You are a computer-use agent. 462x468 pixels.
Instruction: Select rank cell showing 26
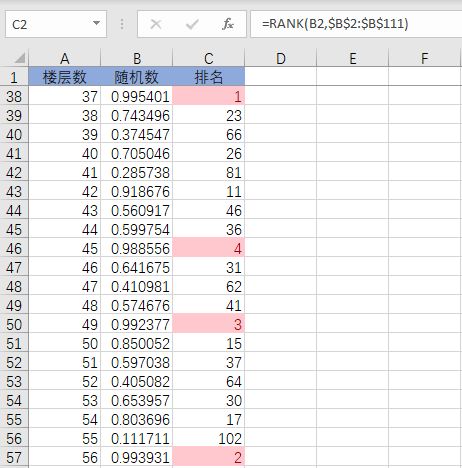pyautogui.click(x=209, y=153)
